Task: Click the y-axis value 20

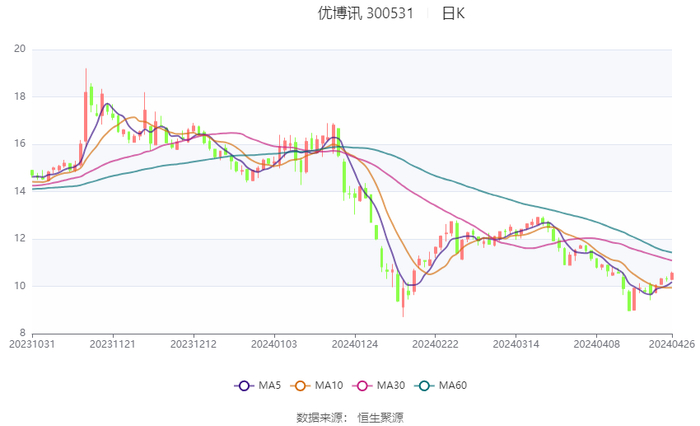Action: tap(20, 49)
